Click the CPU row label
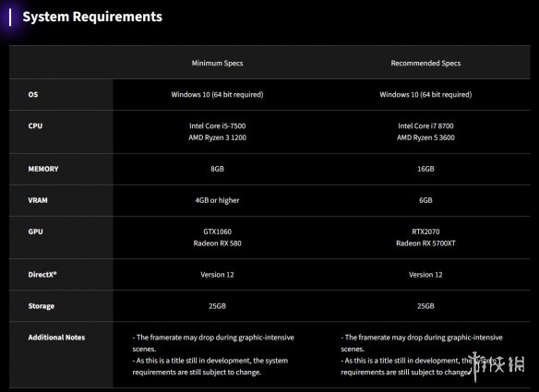Screen dimensions: 539x392 35,125
